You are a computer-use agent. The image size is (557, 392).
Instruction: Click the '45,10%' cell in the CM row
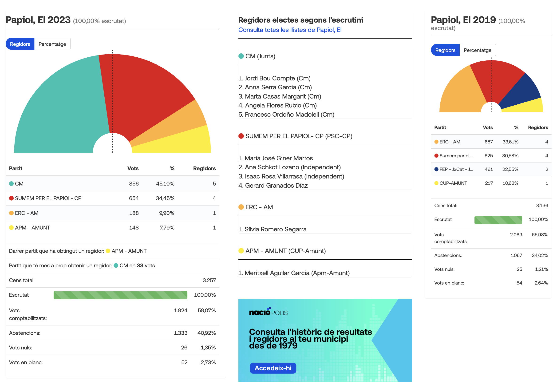coord(165,184)
